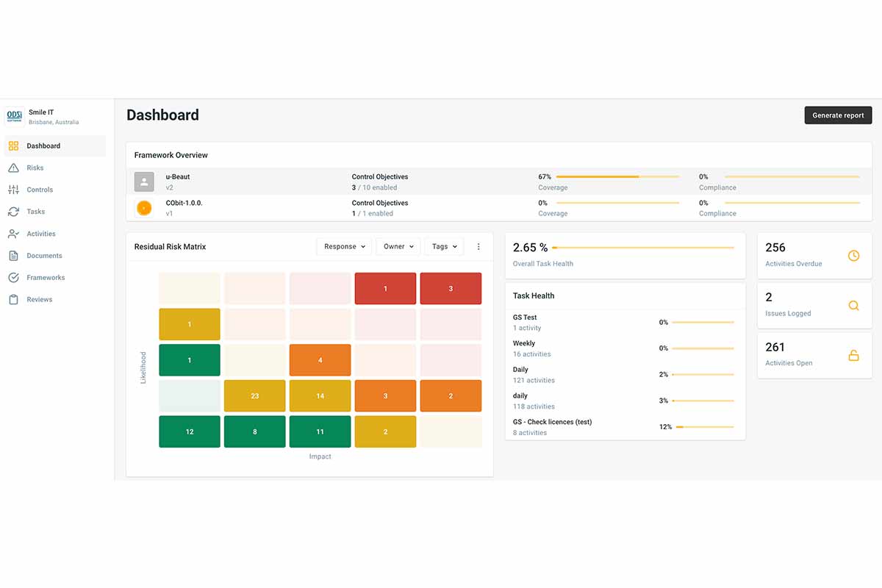Image resolution: width=882 pixels, height=588 pixels.
Task: Open the Tags filter dropdown
Action: point(444,247)
